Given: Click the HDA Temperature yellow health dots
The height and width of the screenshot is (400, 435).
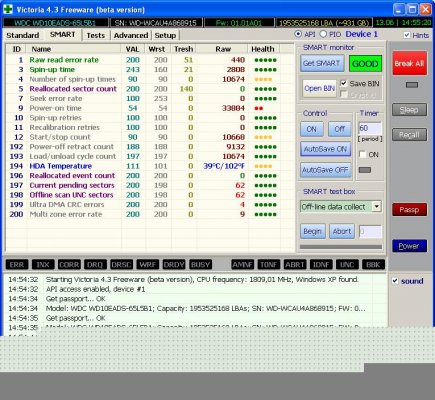Looking at the screenshot, I should tap(263, 166).
